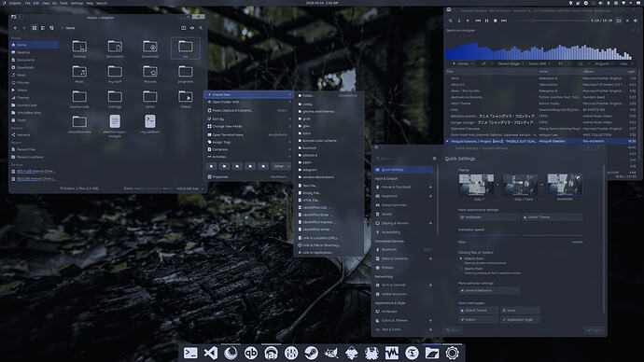
Task: Open file manager from the dock
Action: pos(432,353)
